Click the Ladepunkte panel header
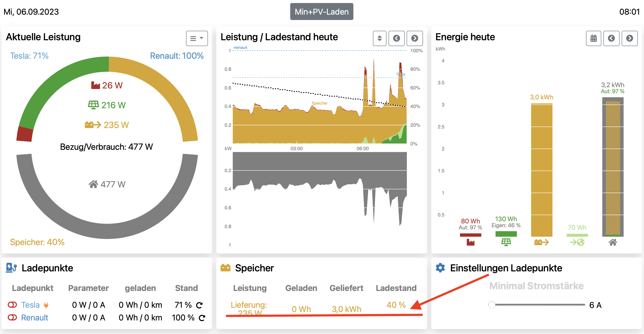 point(47,268)
